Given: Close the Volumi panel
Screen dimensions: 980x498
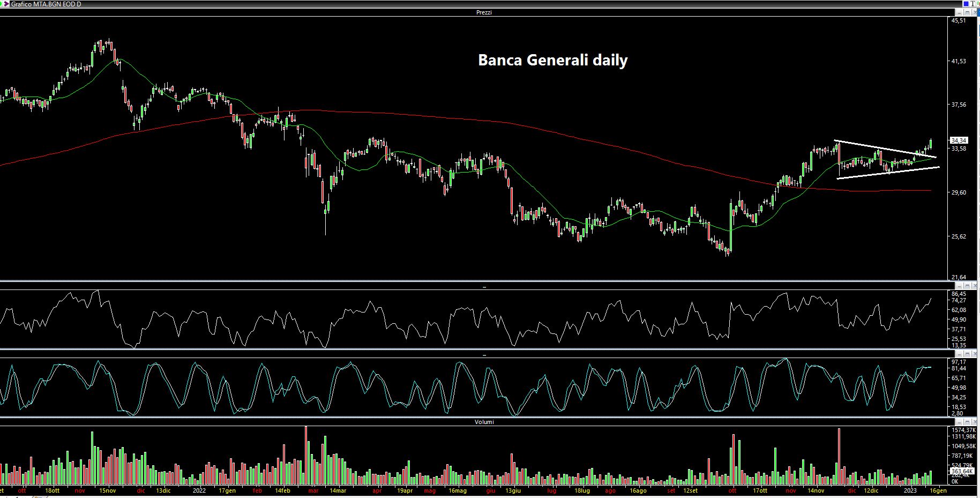Looking at the screenshot, I should (x=974, y=422).
